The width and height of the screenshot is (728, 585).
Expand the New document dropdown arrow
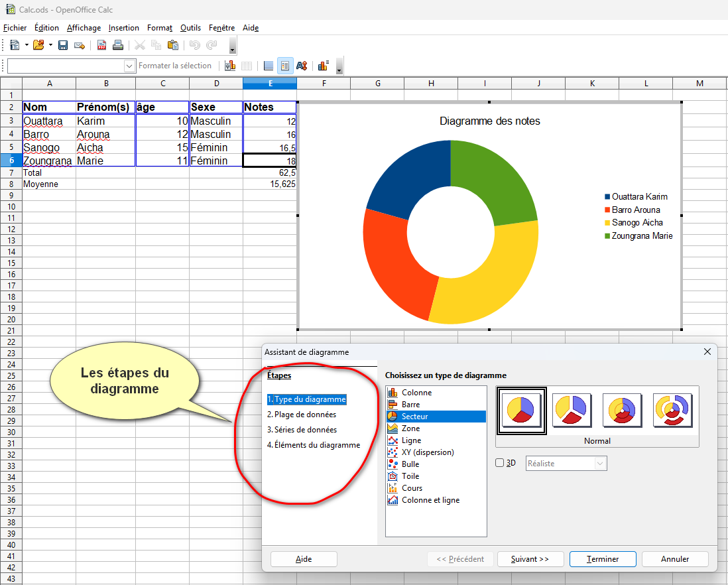tap(27, 45)
